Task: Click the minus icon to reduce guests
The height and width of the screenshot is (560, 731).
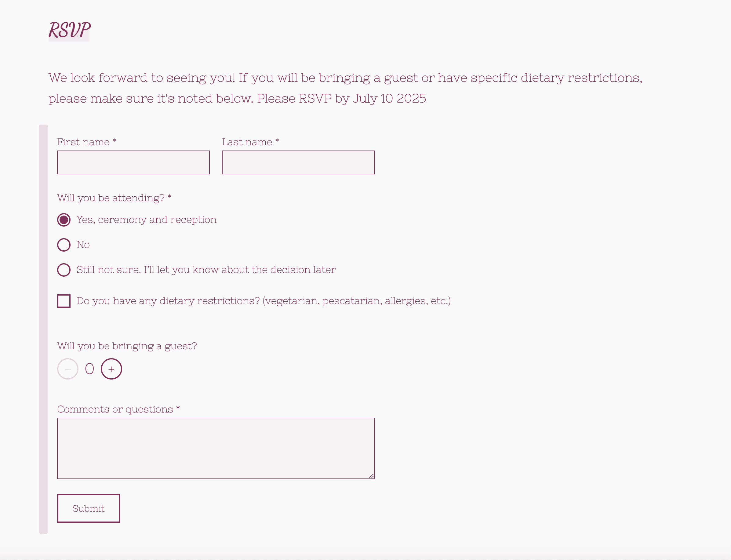Action: coord(68,369)
